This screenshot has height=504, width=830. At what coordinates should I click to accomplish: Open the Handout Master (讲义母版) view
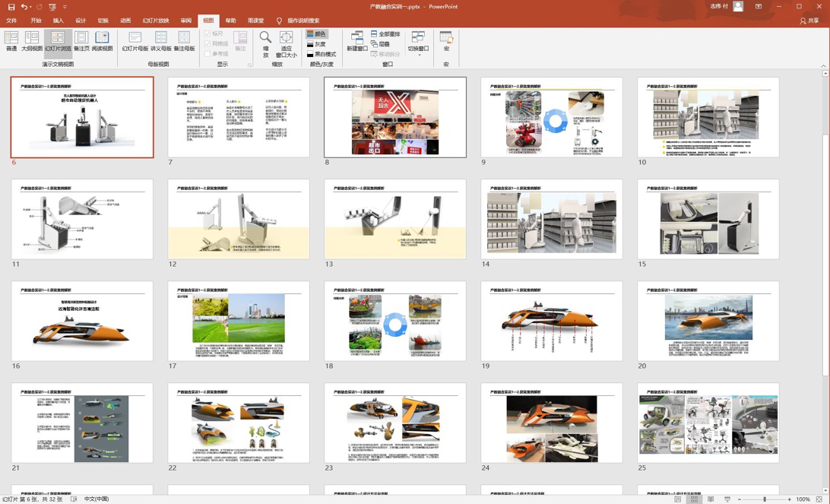pyautogui.click(x=160, y=41)
